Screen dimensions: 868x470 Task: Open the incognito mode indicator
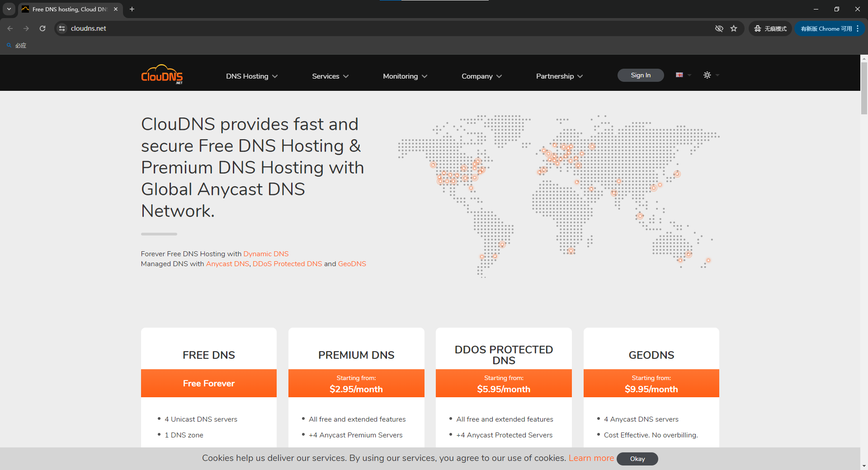[770, 28]
